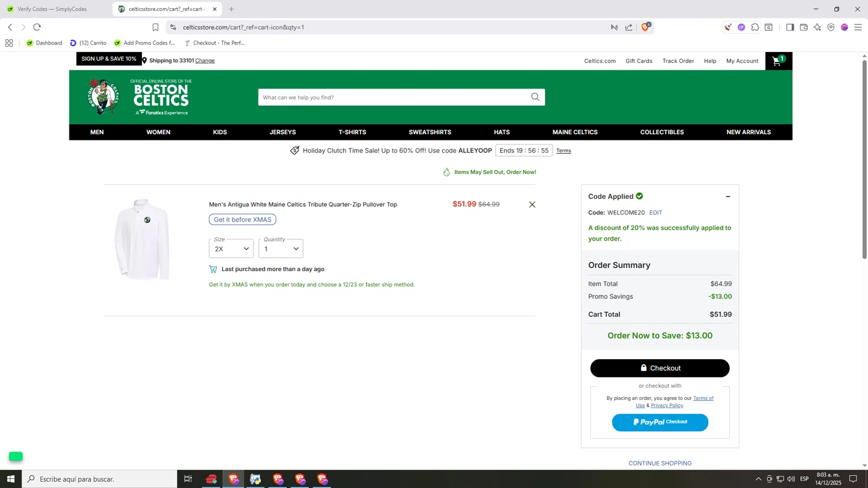Open the Quantity dropdown
Screen dimensions: 868x488
click(281, 248)
